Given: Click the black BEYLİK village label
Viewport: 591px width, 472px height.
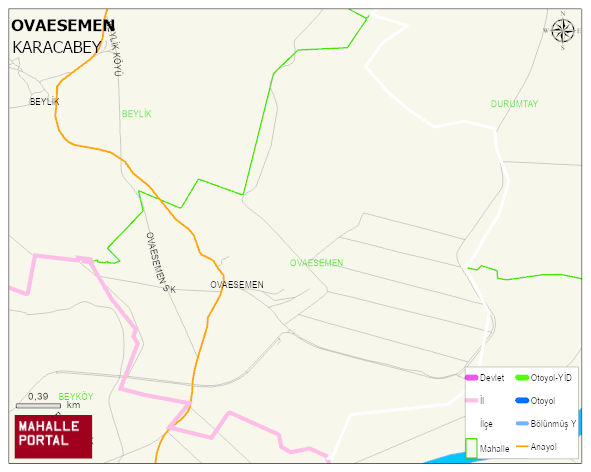Looking at the screenshot, I should point(44,101).
